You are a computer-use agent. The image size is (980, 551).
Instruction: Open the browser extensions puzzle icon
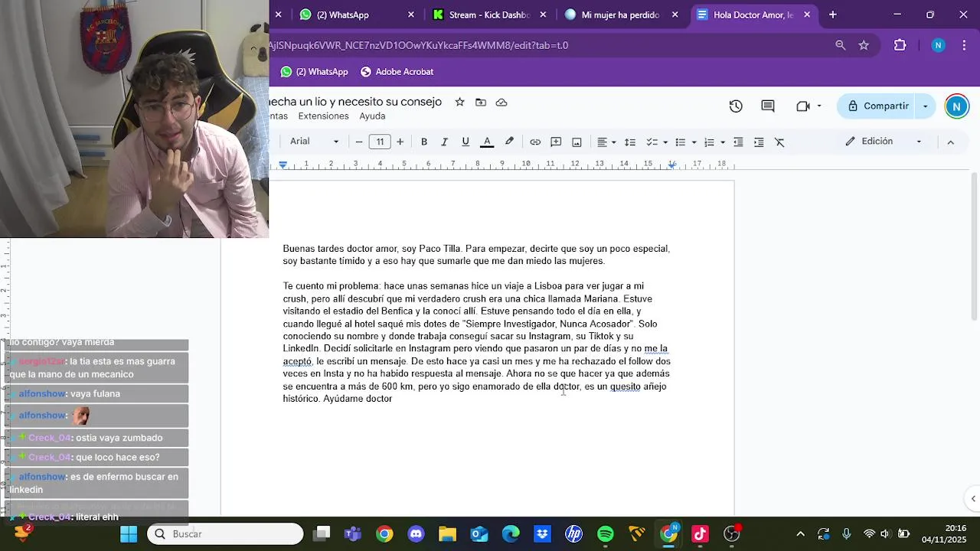900,45
